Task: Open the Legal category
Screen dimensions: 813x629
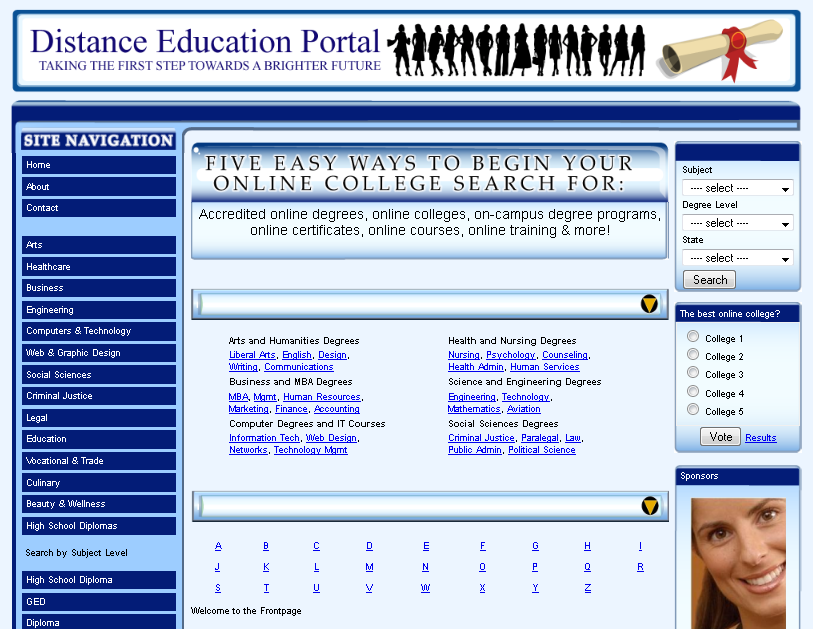Action: tap(99, 417)
